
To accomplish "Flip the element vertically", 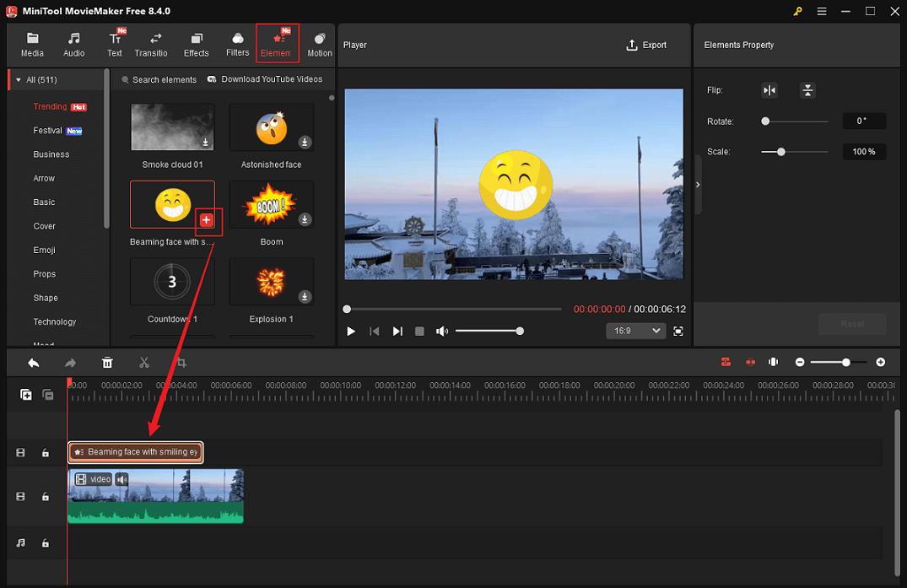I will pos(807,90).
